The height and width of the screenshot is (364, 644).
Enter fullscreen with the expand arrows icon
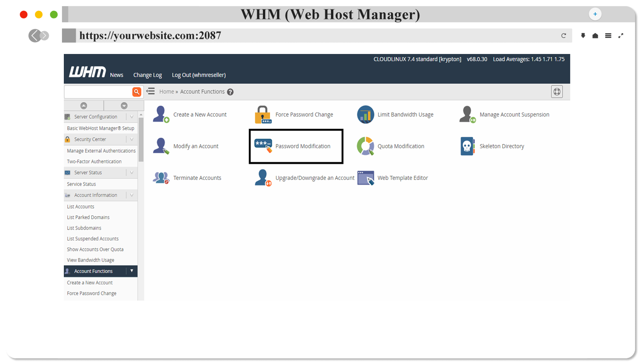pos(621,36)
